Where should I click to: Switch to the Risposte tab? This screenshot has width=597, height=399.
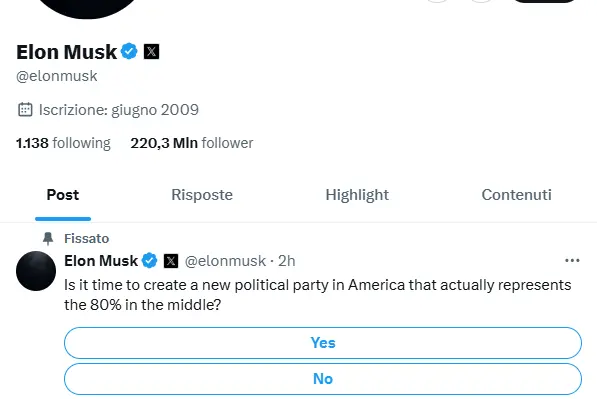click(202, 195)
